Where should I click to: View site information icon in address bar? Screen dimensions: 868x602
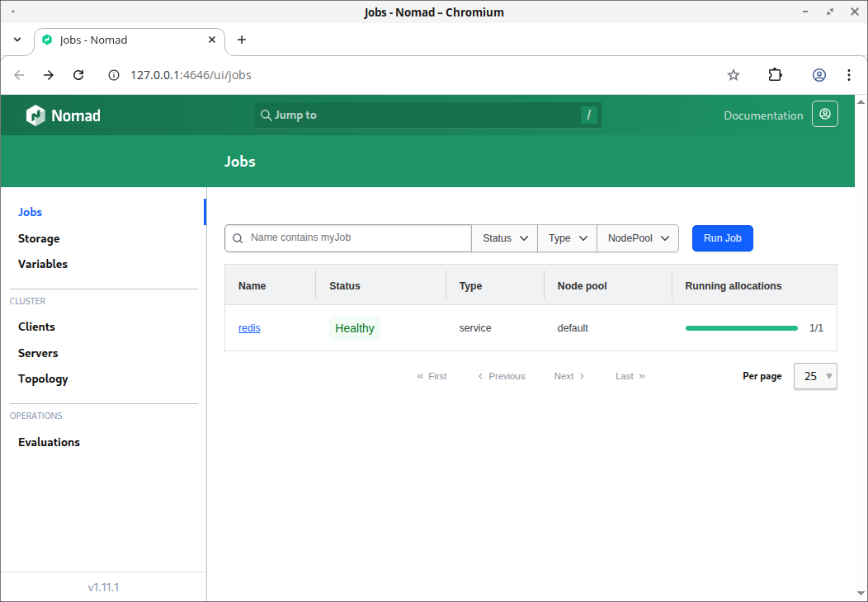(114, 75)
